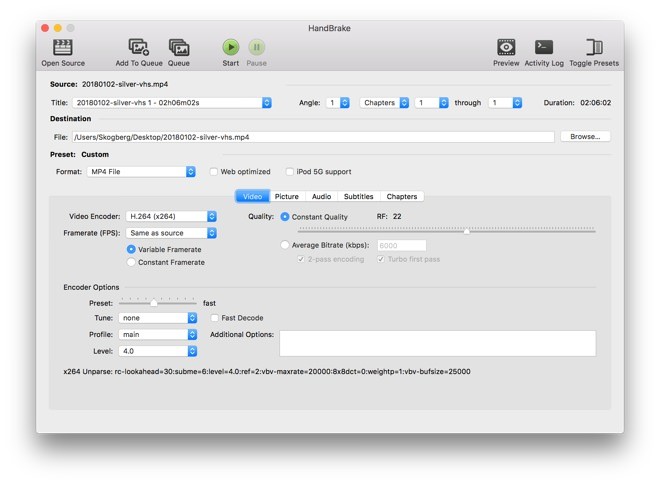660x485 pixels.
Task: Switch to the Video tab
Action: click(252, 197)
